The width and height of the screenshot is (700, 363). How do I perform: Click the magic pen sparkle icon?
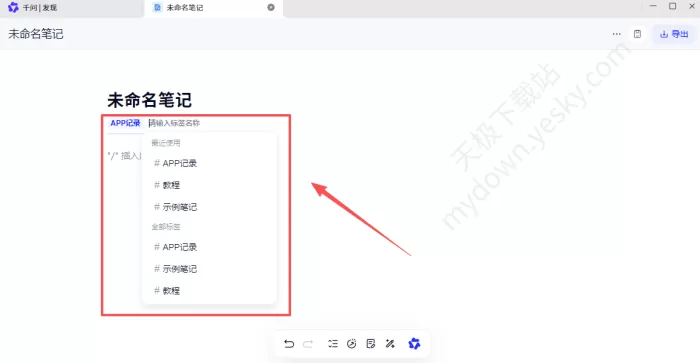point(390,344)
